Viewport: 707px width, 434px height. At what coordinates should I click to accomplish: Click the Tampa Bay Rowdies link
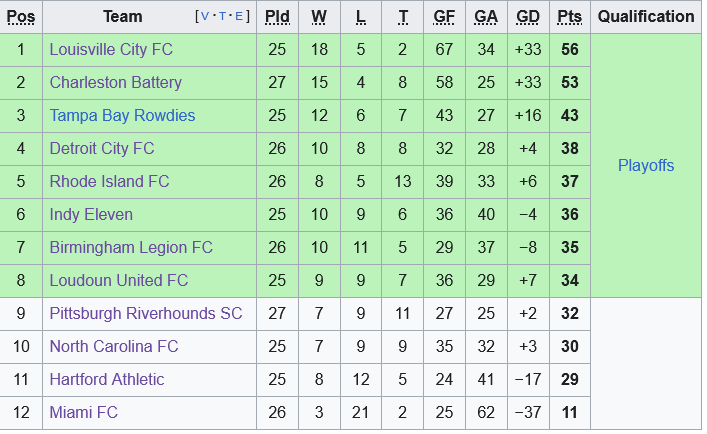[122, 115]
